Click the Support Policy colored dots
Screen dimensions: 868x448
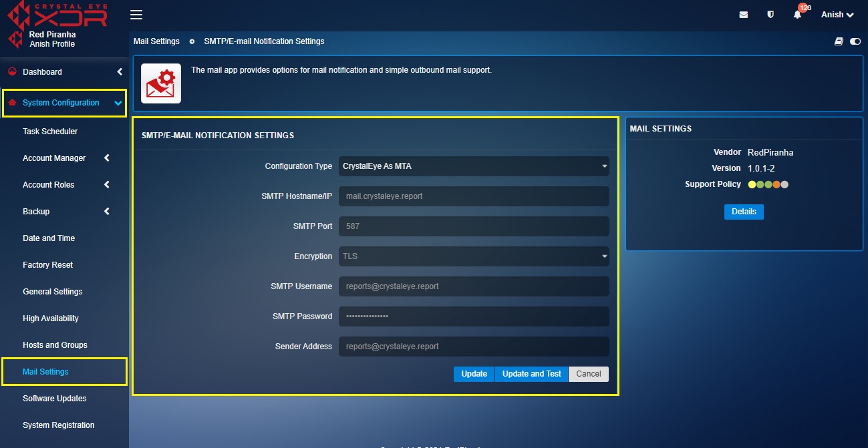[x=768, y=184]
